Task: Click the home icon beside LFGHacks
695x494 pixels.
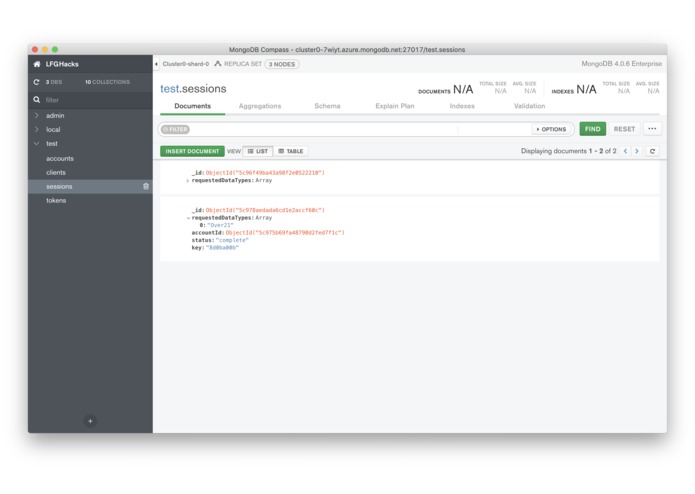Action: [37, 64]
